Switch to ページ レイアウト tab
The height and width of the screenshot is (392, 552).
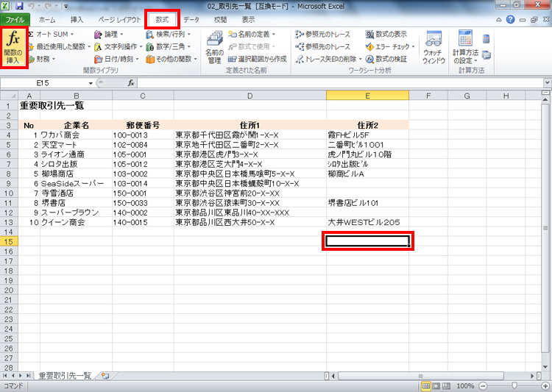tap(119, 20)
